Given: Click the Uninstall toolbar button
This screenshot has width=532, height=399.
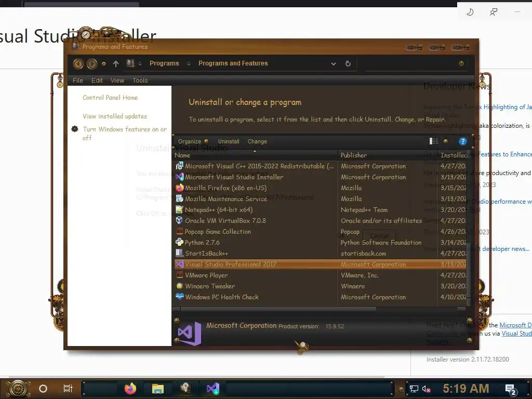Looking at the screenshot, I should coord(229,141).
